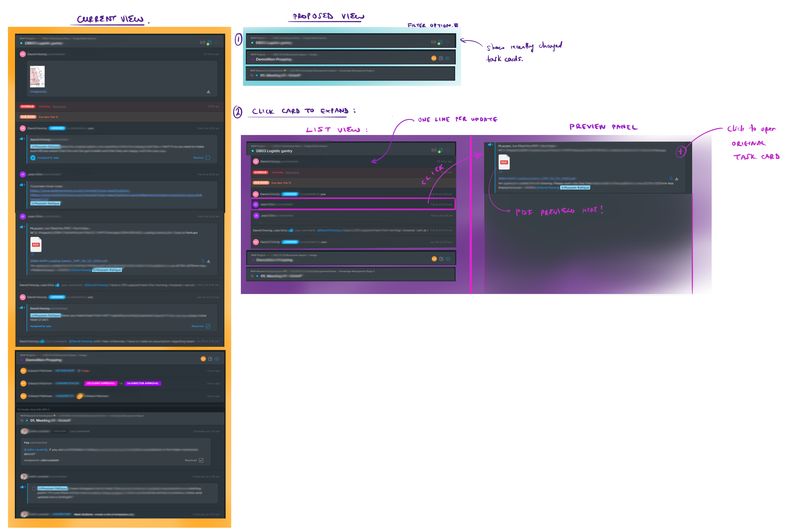Toggle watch eye on current view Demolition Propping
This screenshot has height=532, width=787.
point(217,359)
